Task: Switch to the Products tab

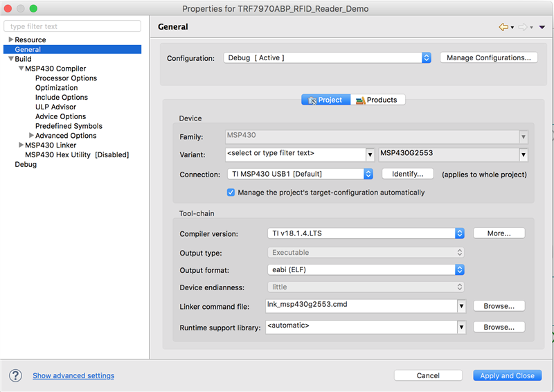Action: coord(377,100)
